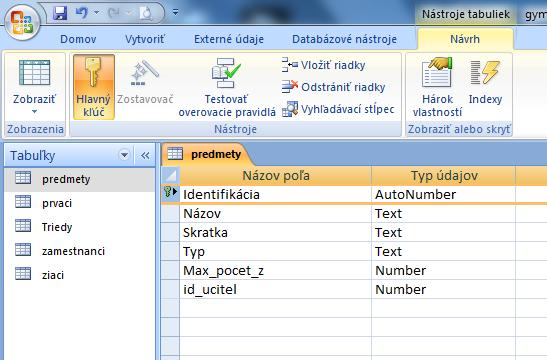Image resolution: width=547 pixels, height=360 pixels.
Task: Select the predmety table in navigation pane
Action: [80, 179]
